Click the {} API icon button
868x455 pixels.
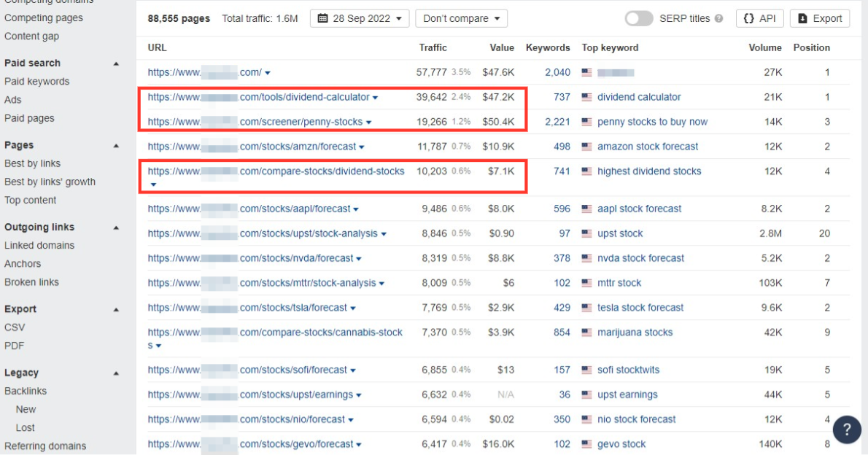click(759, 18)
